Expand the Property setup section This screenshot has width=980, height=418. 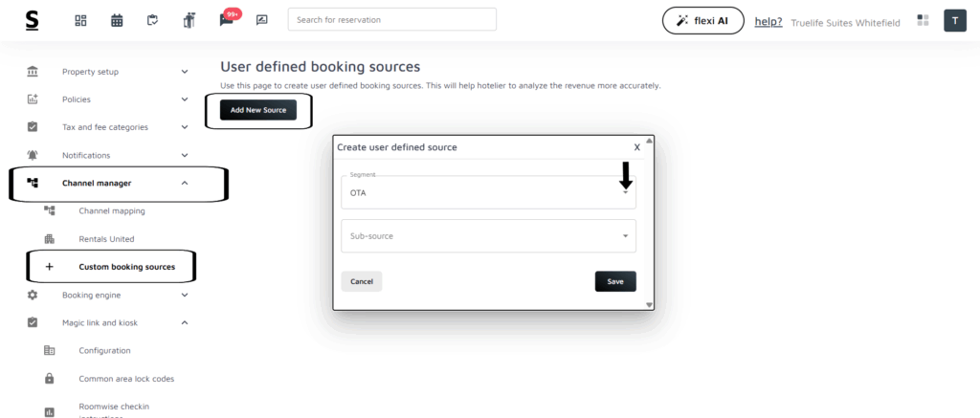point(185,72)
